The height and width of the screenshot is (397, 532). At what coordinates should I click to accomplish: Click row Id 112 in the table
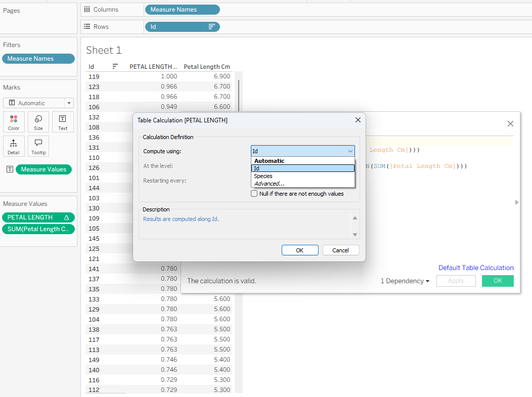coord(94,390)
